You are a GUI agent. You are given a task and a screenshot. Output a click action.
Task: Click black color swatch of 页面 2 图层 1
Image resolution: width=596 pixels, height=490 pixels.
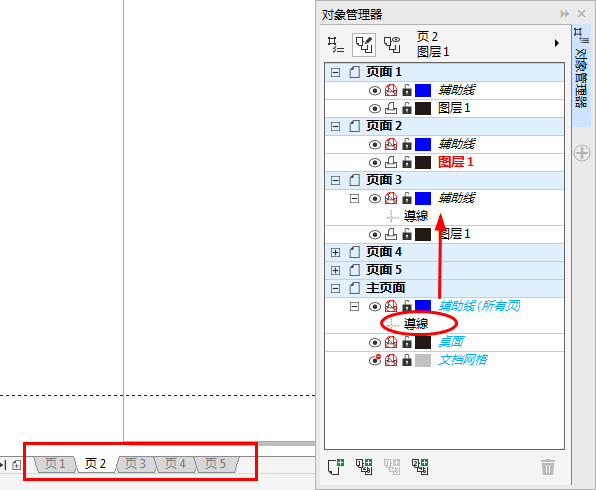click(423, 163)
